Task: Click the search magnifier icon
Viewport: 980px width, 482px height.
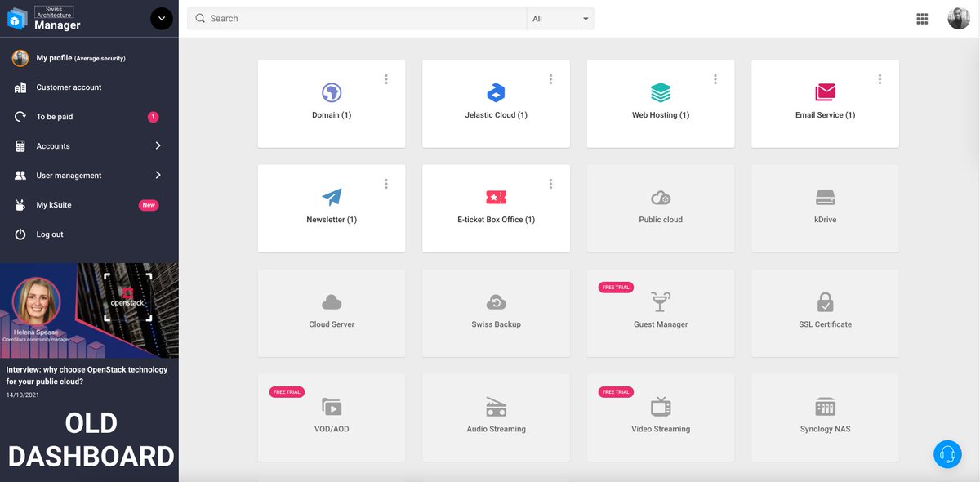Action: (x=200, y=19)
